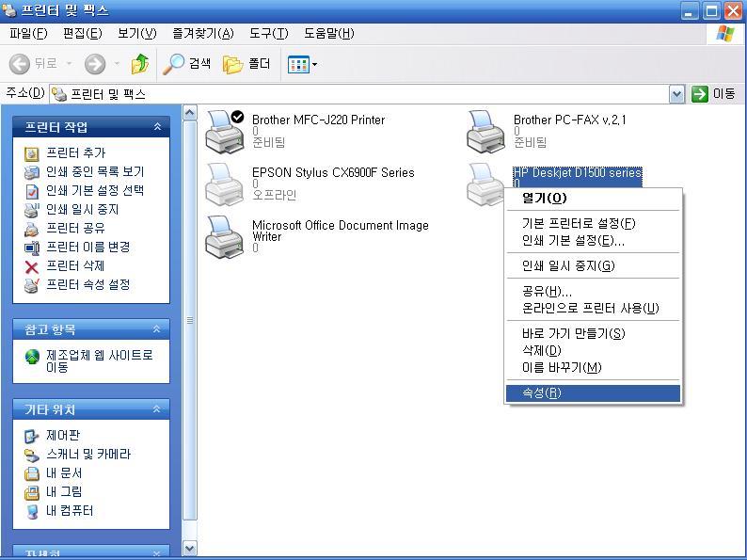Click the 내 컴퓨터 computer icon

(31, 511)
